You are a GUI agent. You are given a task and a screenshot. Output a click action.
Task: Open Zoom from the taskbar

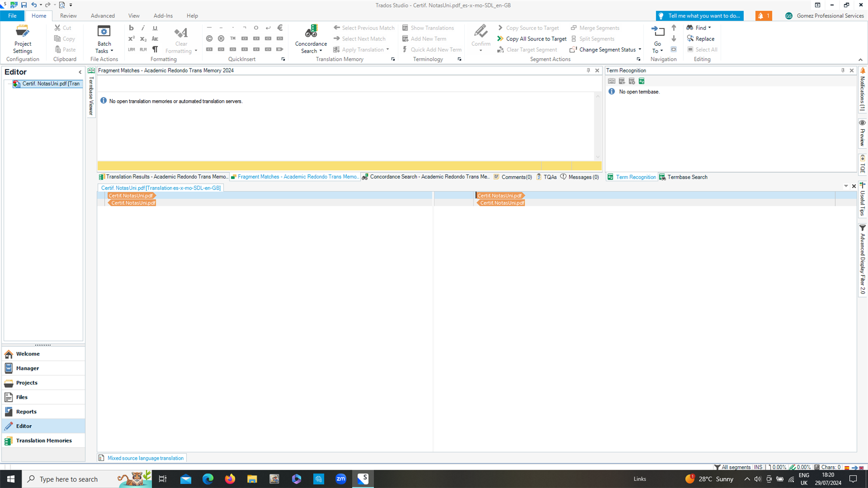click(341, 479)
